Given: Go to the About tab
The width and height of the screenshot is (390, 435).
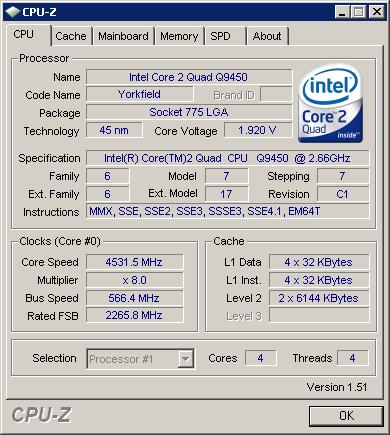Looking at the screenshot, I should click(267, 36).
